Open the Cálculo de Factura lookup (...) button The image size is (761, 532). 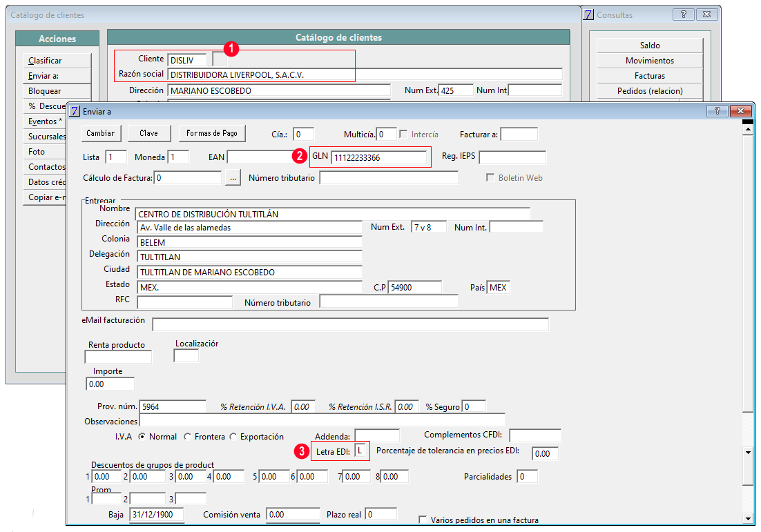(233, 178)
